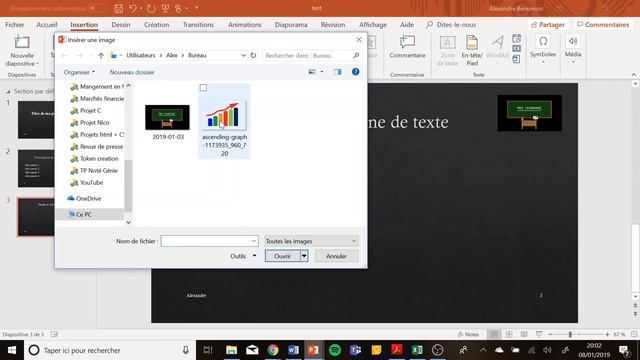Select Revue de presse folder

[97, 147]
